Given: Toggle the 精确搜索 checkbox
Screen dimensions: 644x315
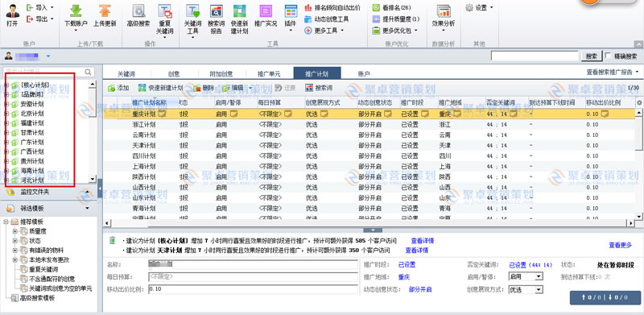Looking at the screenshot, I should tap(609, 56).
